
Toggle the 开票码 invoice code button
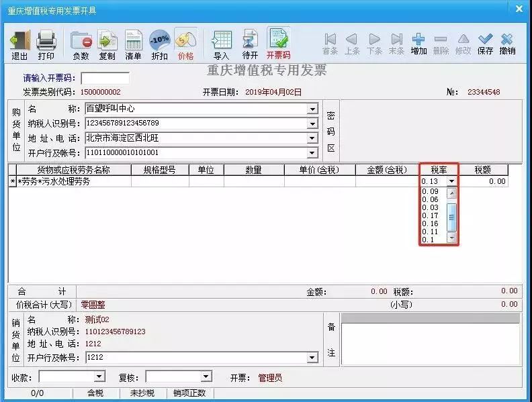point(278,44)
